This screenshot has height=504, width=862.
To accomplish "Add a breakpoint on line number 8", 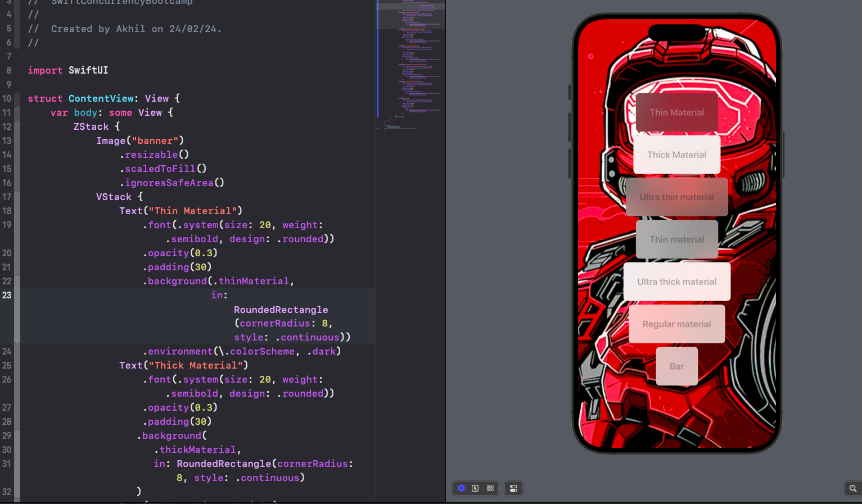I will click(8, 70).
